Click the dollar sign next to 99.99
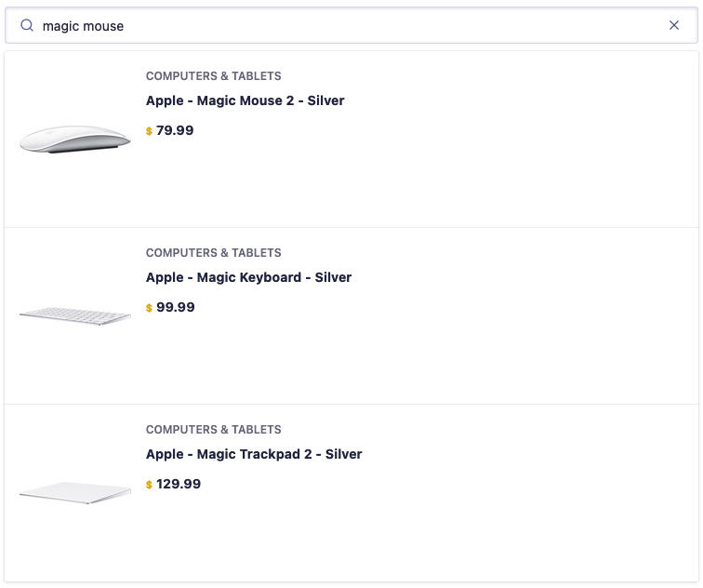The height and width of the screenshot is (588, 703). pyautogui.click(x=149, y=308)
